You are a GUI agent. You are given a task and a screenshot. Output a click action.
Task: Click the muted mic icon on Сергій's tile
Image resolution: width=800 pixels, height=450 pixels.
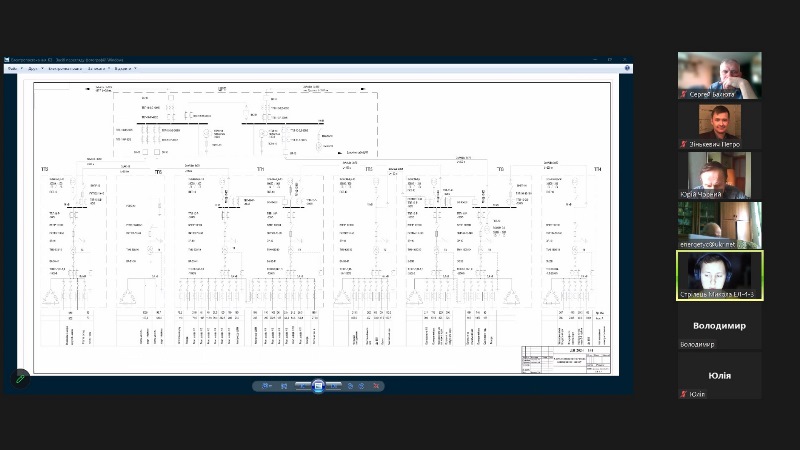point(683,94)
